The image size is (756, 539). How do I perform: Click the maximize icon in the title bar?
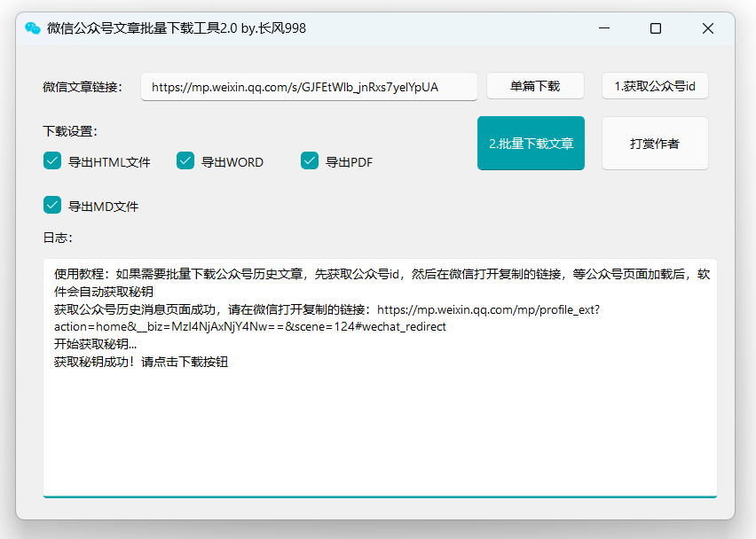(655, 28)
